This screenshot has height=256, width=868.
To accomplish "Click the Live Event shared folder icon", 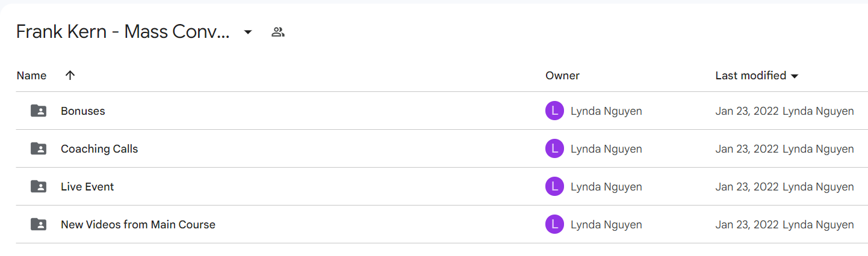I will point(39,186).
